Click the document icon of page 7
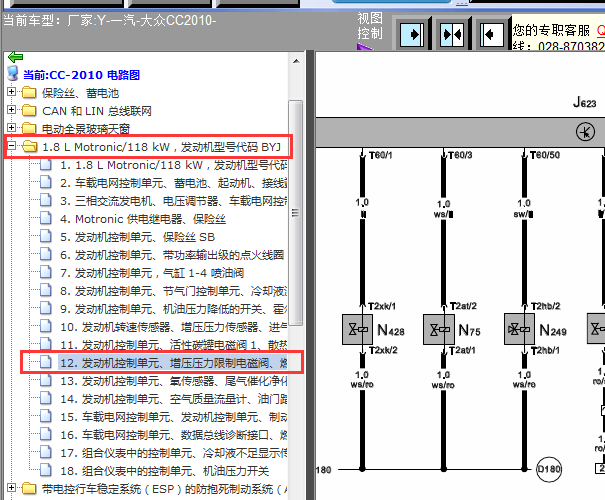The height and width of the screenshot is (500, 605). (x=46, y=272)
